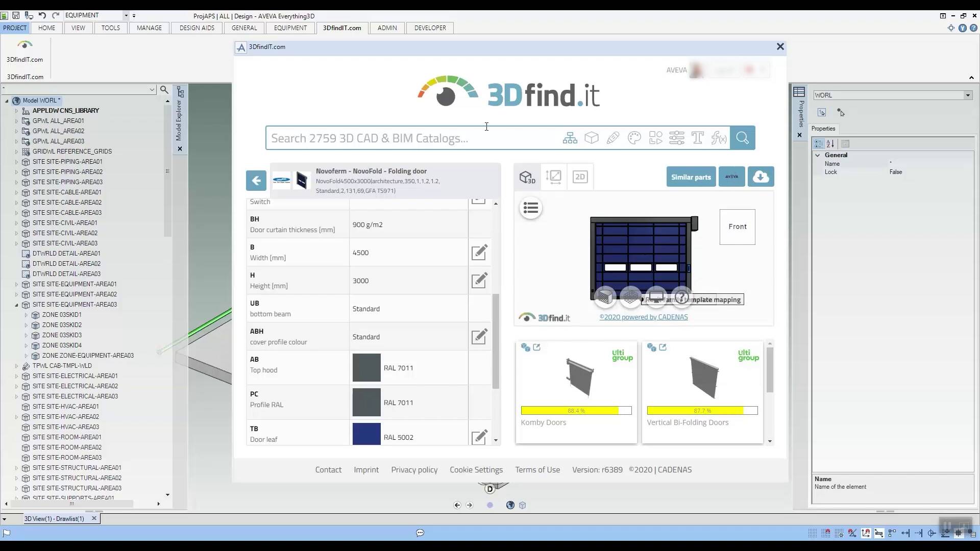Toggle the grid dots status bar icon
Screen dimensions: 980x551
tap(813, 533)
